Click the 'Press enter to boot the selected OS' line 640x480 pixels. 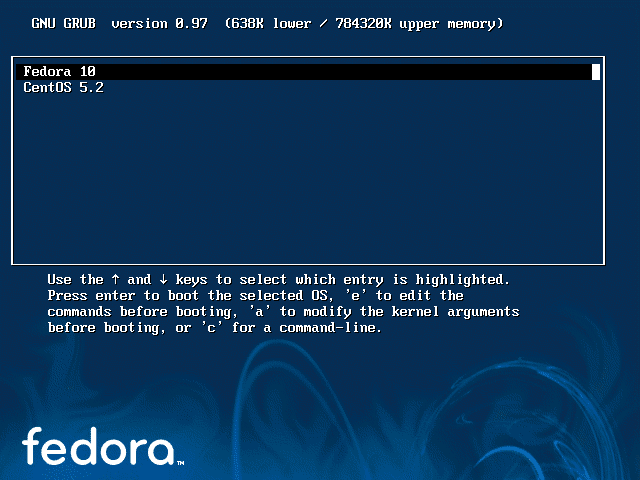click(x=255, y=296)
